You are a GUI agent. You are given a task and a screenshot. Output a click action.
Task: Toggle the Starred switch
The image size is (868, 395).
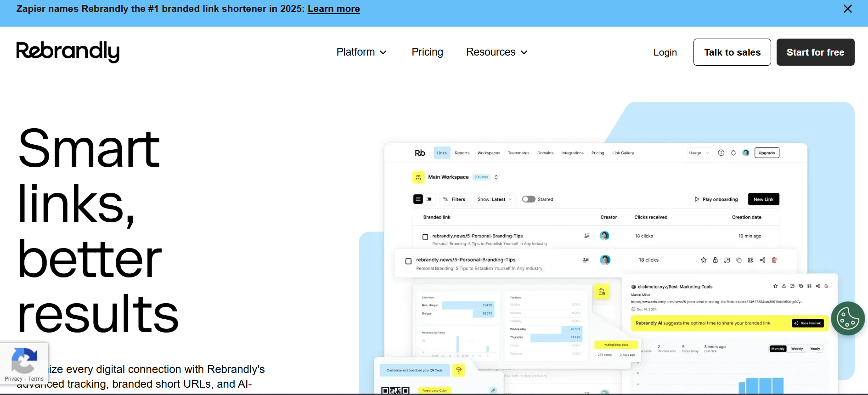[529, 199]
